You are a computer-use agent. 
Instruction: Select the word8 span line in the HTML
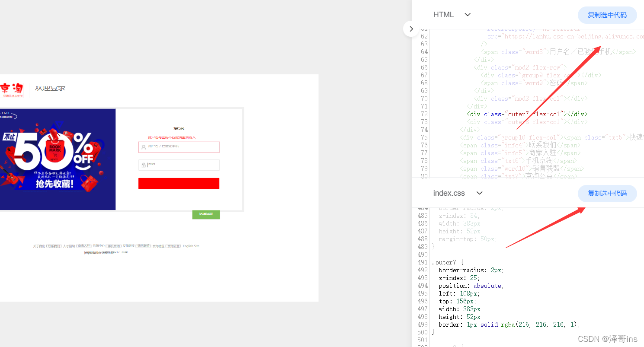click(x=558, y=52)
